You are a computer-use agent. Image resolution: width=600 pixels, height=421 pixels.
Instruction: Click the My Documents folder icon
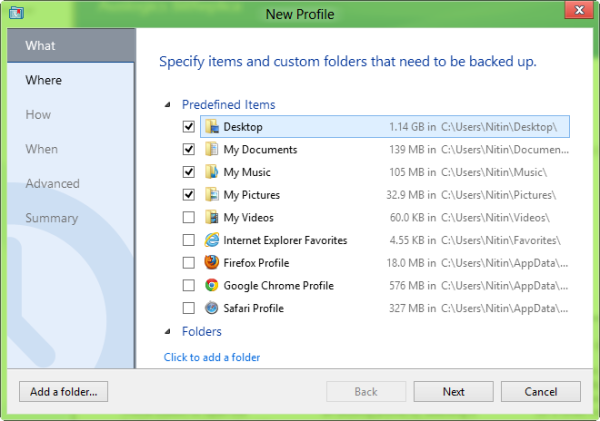coord(212,149)
